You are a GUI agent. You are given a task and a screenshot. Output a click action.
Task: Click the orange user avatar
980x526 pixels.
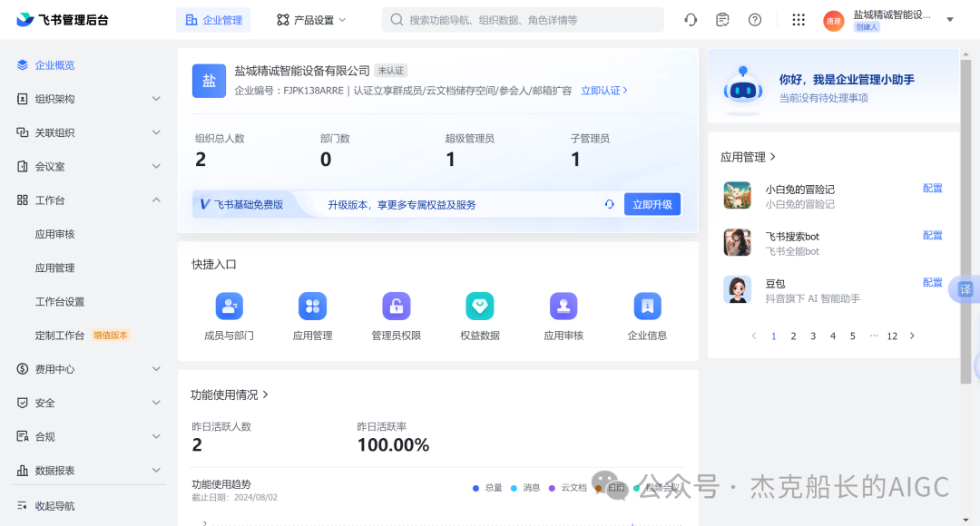834,21
